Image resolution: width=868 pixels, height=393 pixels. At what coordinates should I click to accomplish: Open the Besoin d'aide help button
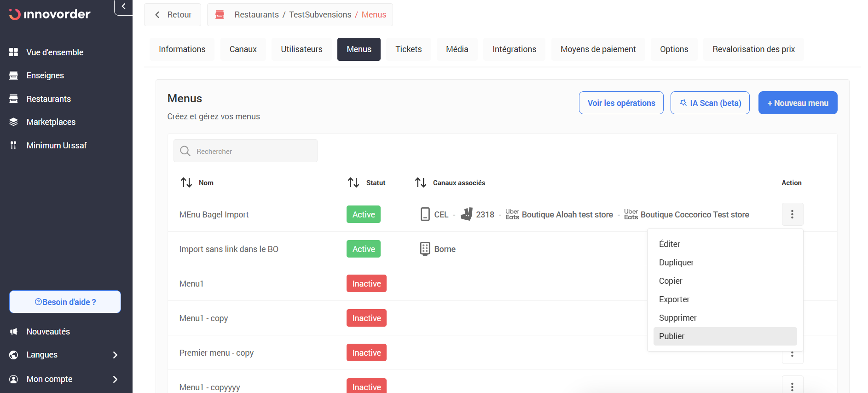coord(65,302)
